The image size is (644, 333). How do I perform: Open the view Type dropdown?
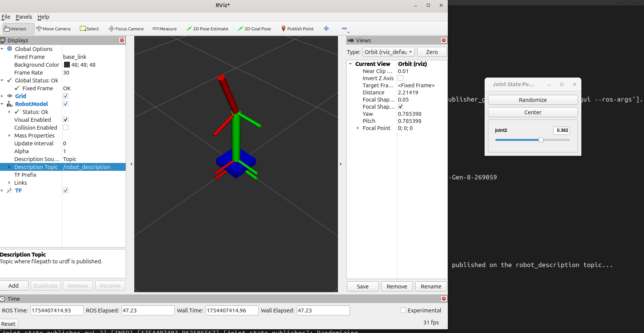[x=388, y=52]
